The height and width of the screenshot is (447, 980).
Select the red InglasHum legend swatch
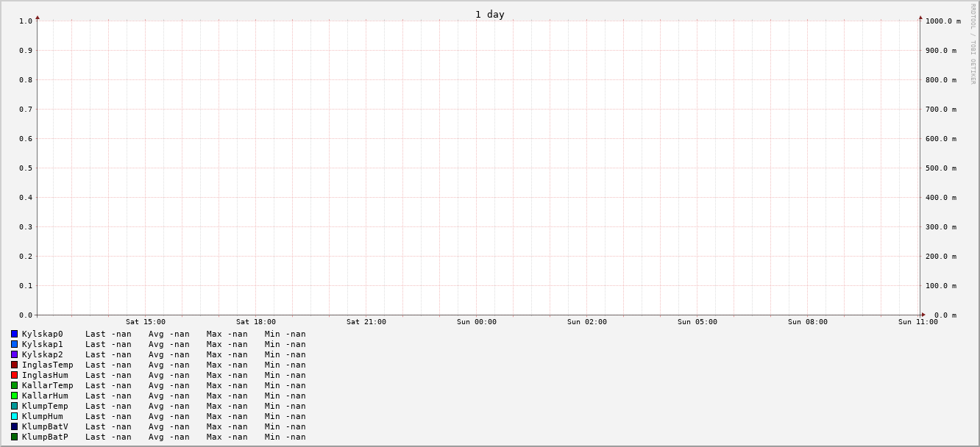(x=14, y=375)
